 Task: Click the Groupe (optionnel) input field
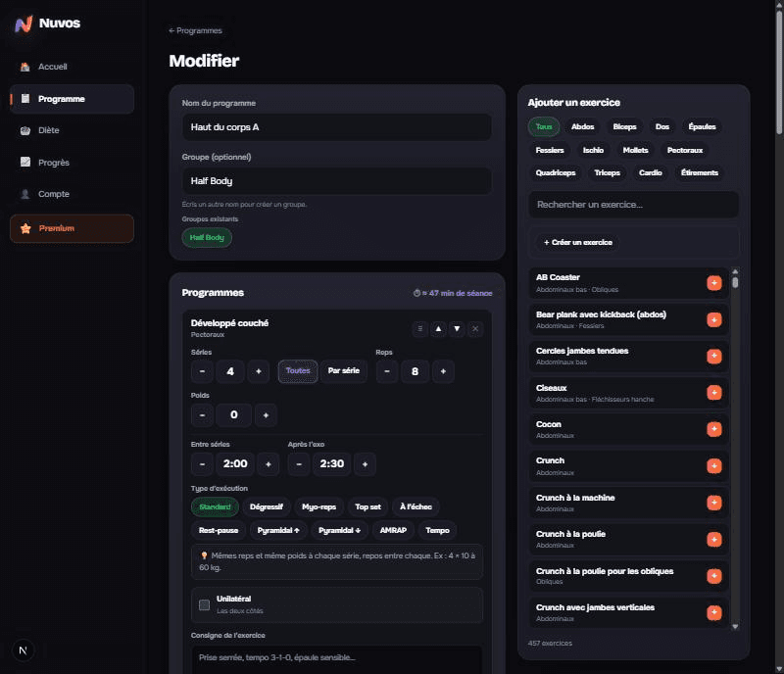pos(336,181)
